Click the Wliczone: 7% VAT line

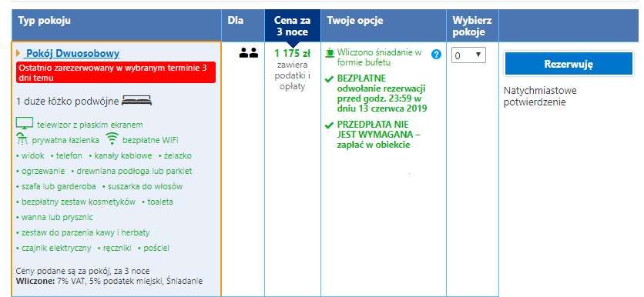(x=109, y=282)
